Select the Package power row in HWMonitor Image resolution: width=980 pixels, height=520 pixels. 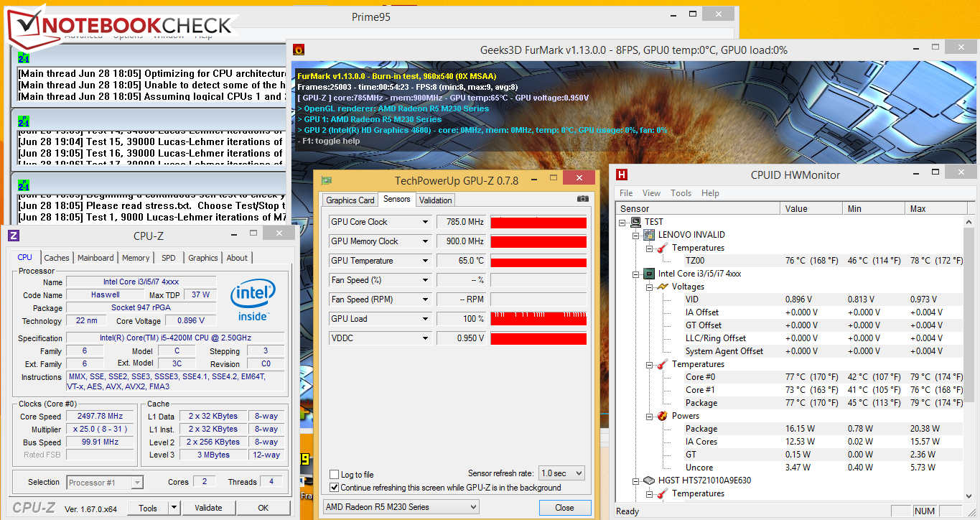(791, 429)
